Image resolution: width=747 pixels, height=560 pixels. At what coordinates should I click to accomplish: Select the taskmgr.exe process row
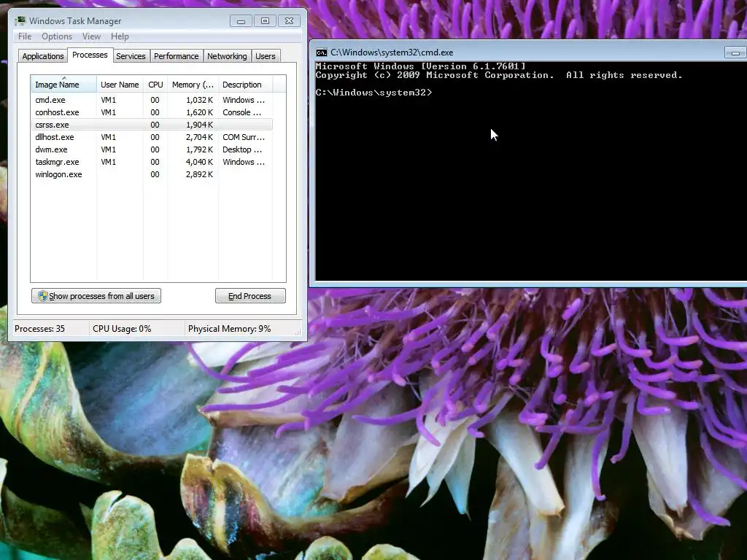152,162
